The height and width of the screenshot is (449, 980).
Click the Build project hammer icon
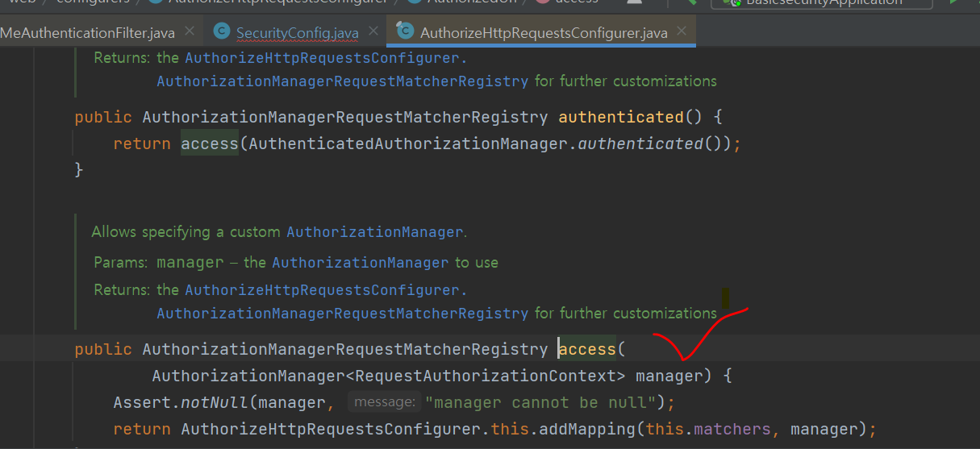pos(692,2)
